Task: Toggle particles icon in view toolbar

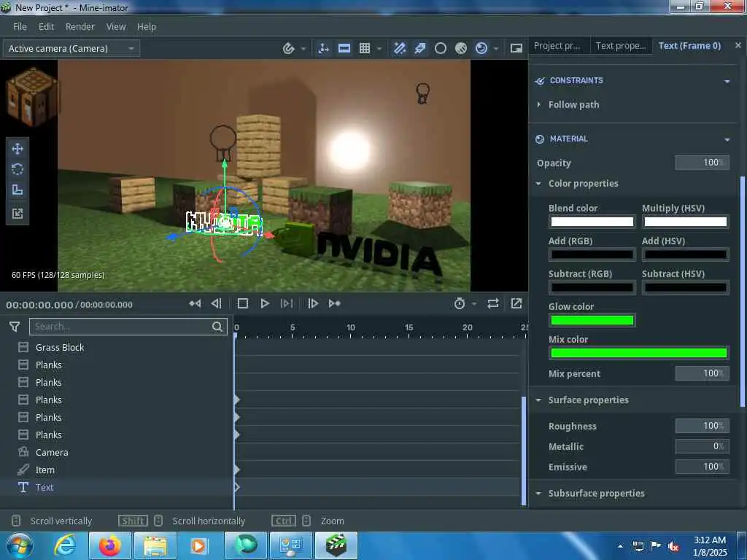Action: [x=420, y=48]
